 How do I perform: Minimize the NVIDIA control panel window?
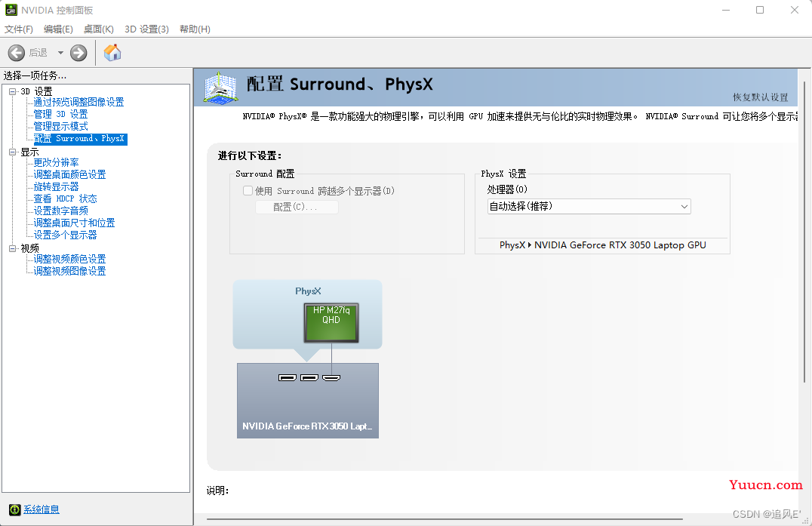click(x=725, y=10)
